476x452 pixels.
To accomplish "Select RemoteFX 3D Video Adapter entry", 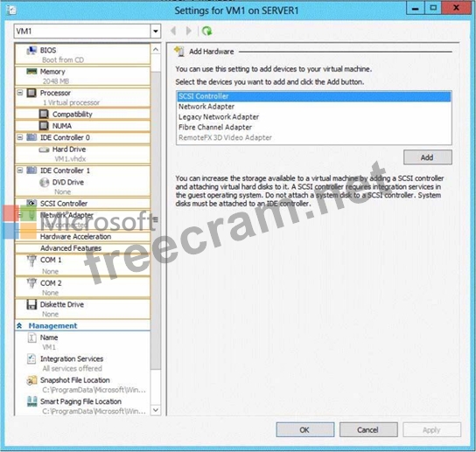I will (313, 137).
